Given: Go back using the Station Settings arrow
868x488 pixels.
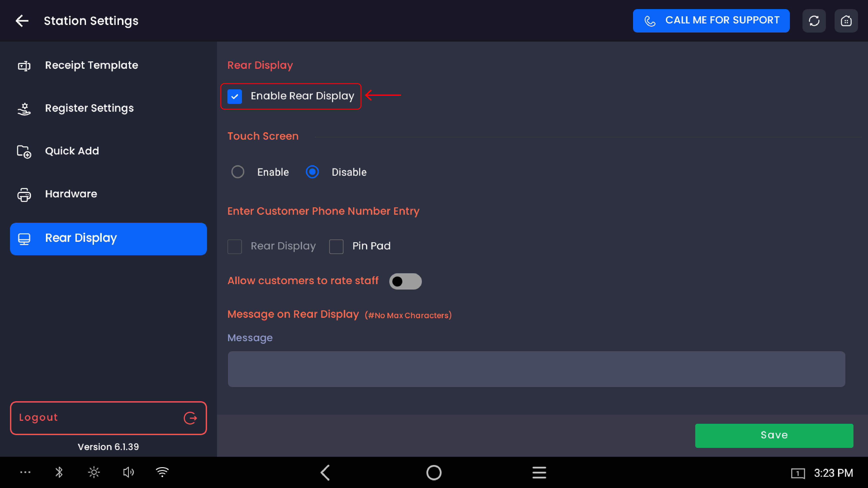Looking at the screenshot, I should (x=22, y=21).
